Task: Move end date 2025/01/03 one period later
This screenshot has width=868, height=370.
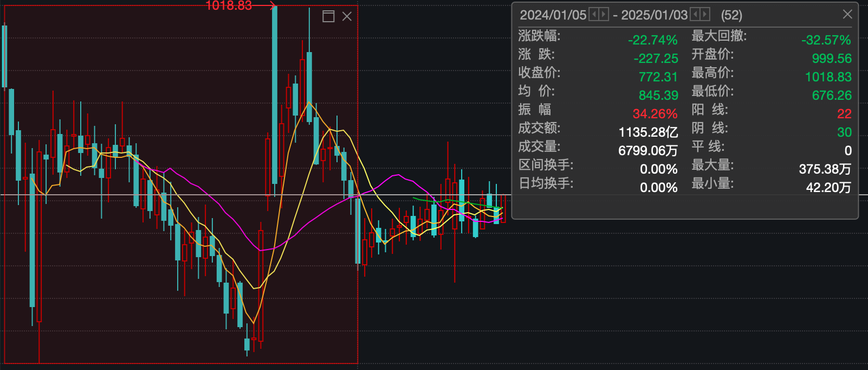Action: [705, 14]
